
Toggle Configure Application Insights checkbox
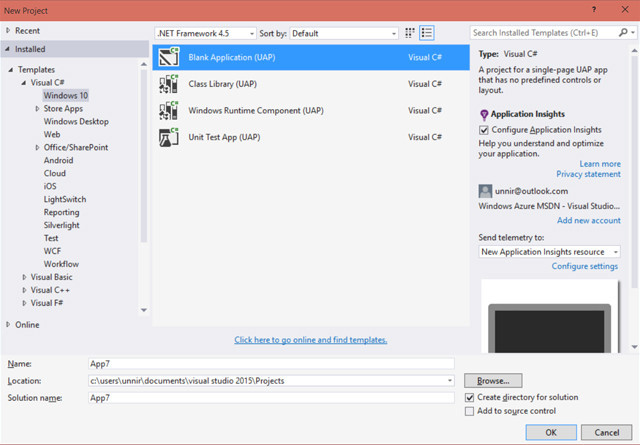484,130
